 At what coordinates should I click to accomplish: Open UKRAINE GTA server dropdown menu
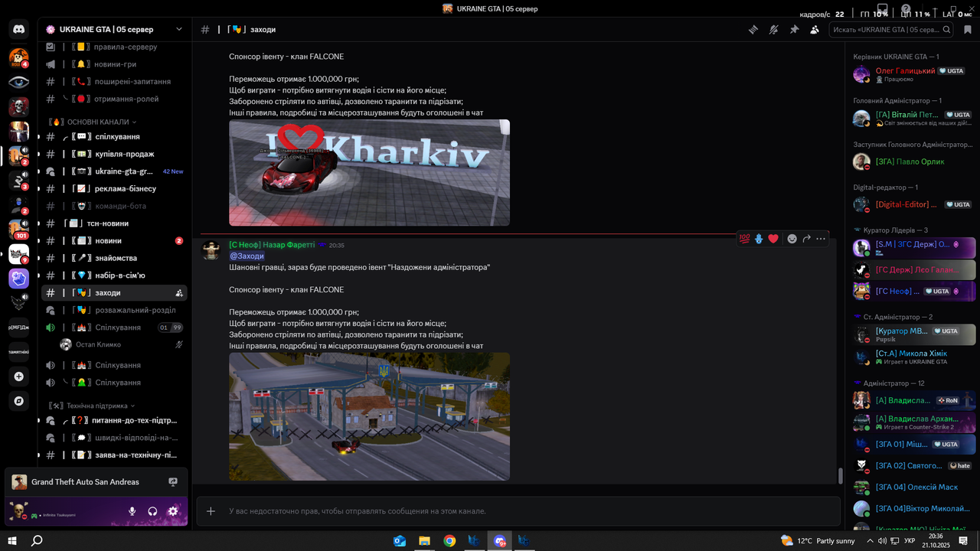(114, 29)
